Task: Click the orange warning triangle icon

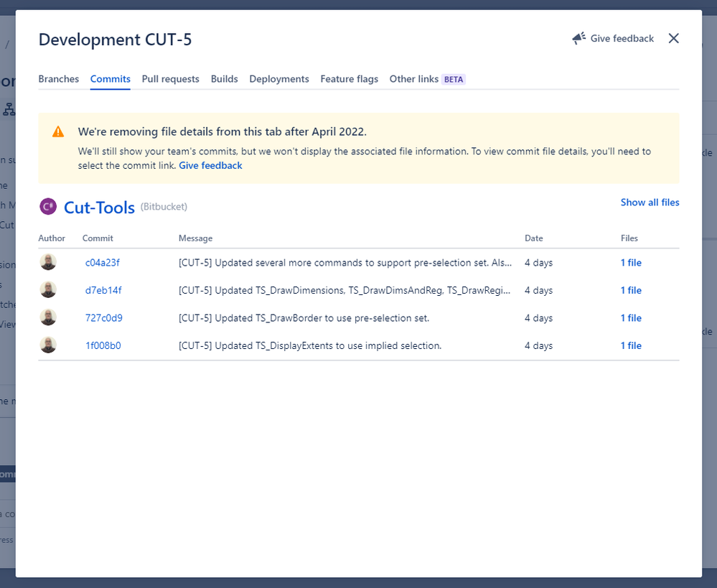Action: [x=58, y=132]
